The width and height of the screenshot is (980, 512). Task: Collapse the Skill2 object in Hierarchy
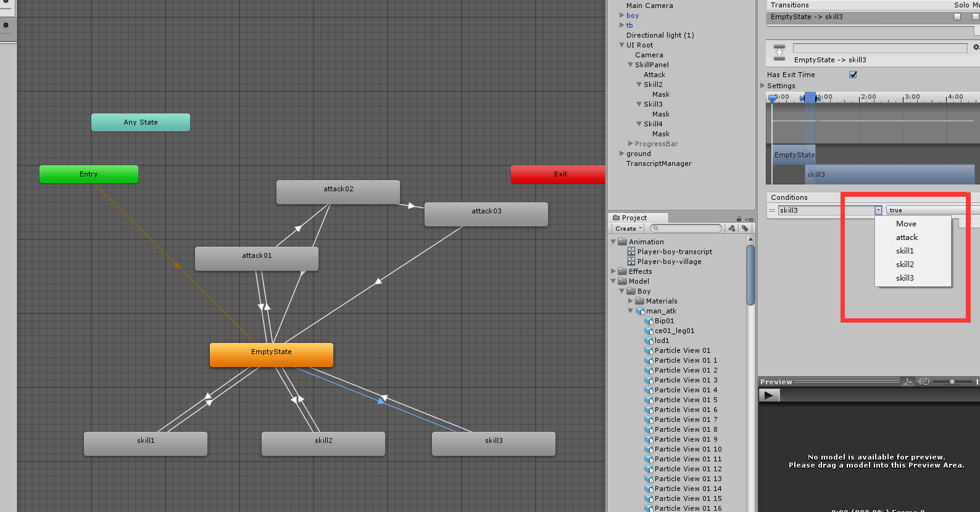(x=639, y=85)
